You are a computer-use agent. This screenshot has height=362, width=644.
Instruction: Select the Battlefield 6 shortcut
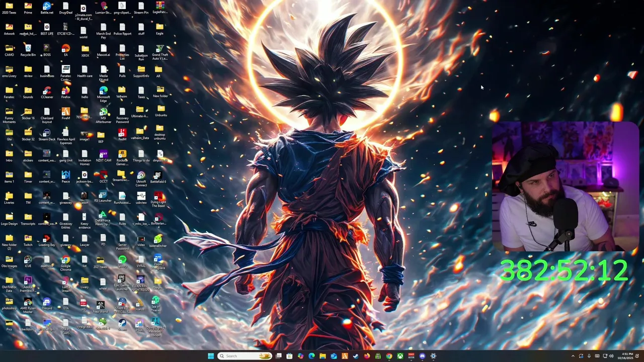pyautogui.click(x=158, y=177)
